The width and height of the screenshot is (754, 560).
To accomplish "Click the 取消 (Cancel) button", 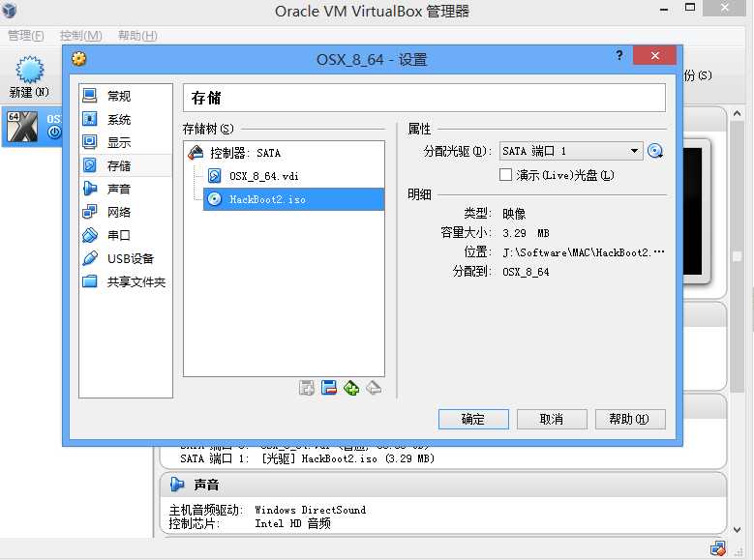I will click(x=552, y=419).
